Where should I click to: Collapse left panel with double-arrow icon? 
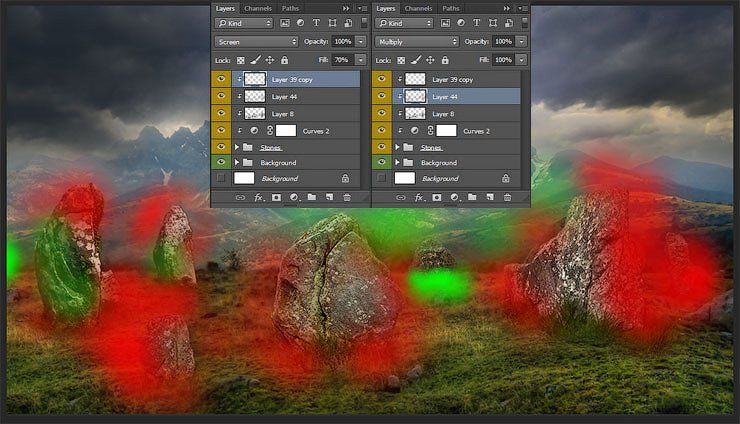coord(346,8)
